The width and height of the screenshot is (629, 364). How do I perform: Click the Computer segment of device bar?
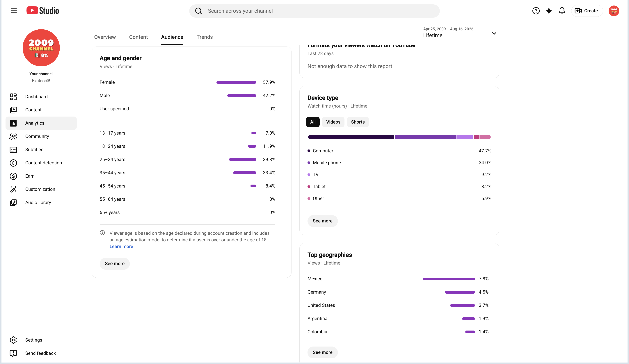(351, 137)
